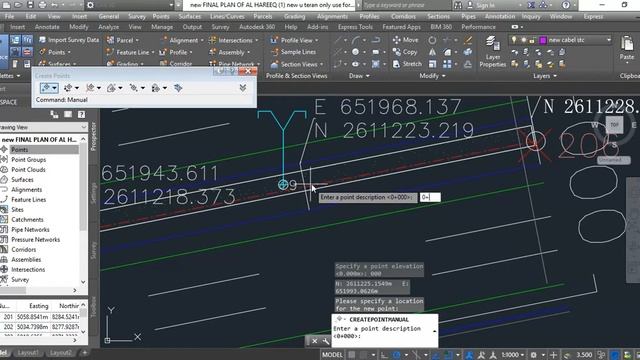Open the Corridors menu
640x360 pixels.
pyautogui.click(x=403, y=16)
